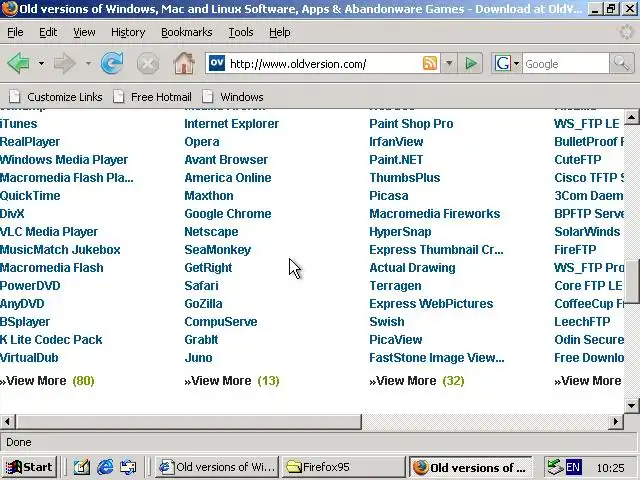Viewport: 640px width, 480px height.
Task: Click the FireFTP link
Action: click(x=575, y=249)
